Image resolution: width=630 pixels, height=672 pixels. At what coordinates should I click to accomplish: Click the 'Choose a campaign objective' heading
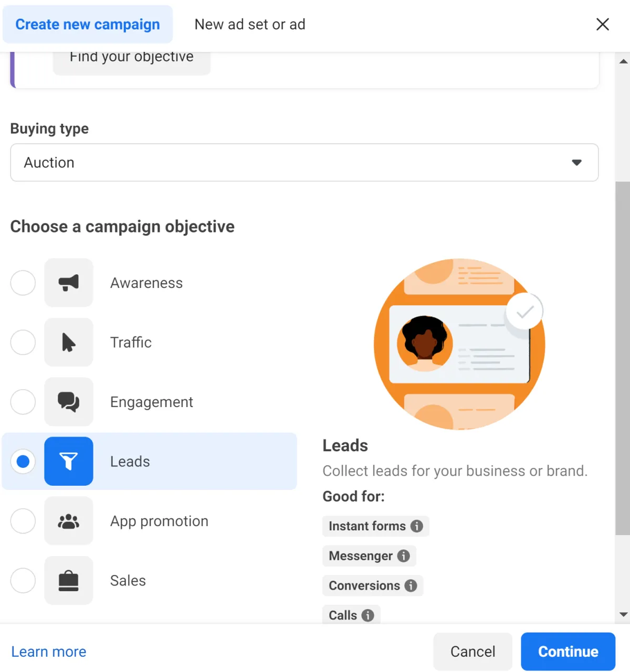122,227
